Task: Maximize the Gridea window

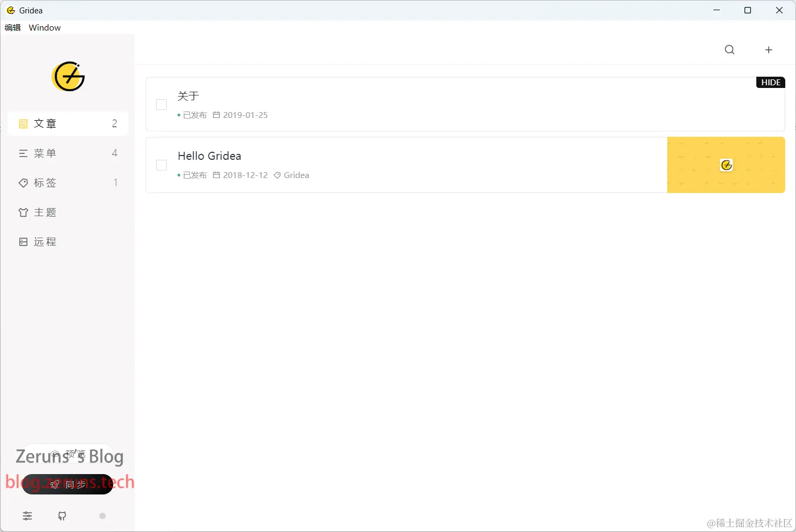Action: pyautogui.click(x=748, y=10)
